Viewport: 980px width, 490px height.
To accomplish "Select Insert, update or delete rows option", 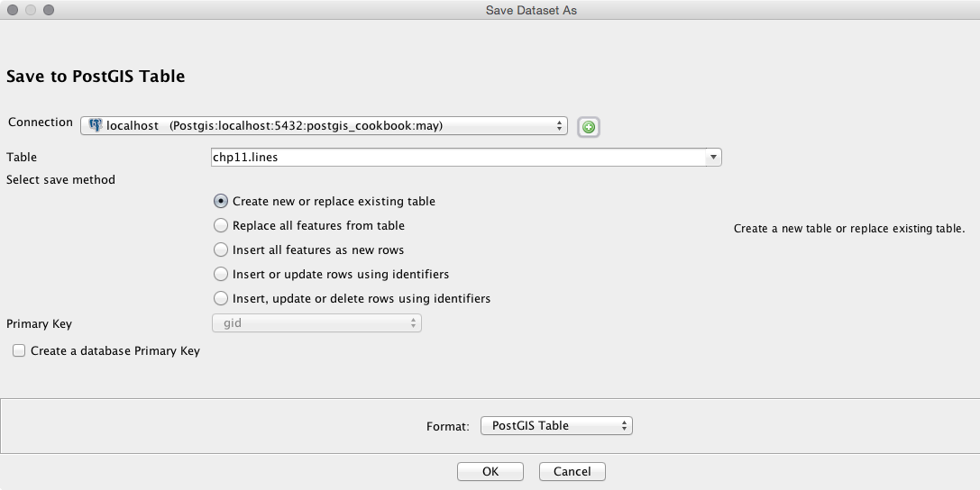I will pos(221,298).
